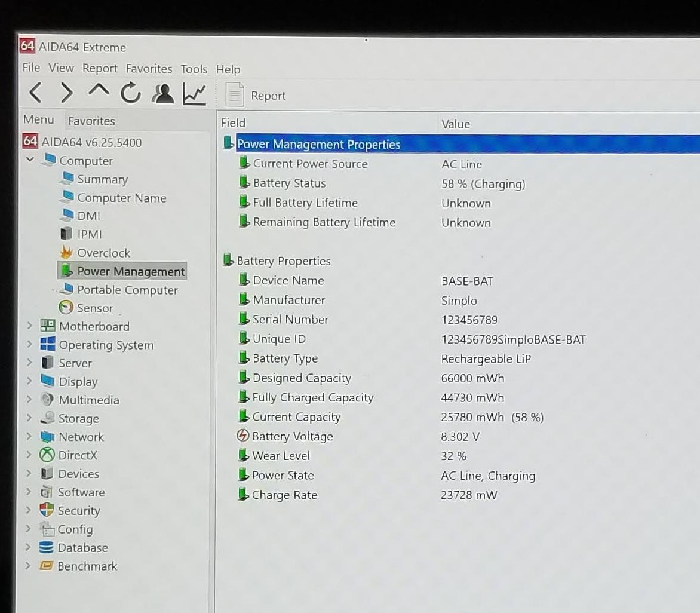Open the user Manage icon in toolbar
The width and height of the screenshot is (700, 613).
coord(162,94)
